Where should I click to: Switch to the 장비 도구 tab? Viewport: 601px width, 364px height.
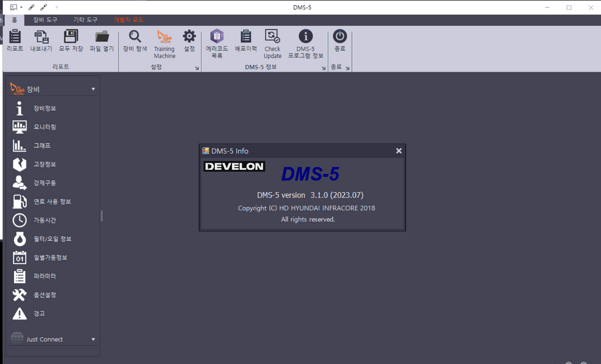[45, 20]
